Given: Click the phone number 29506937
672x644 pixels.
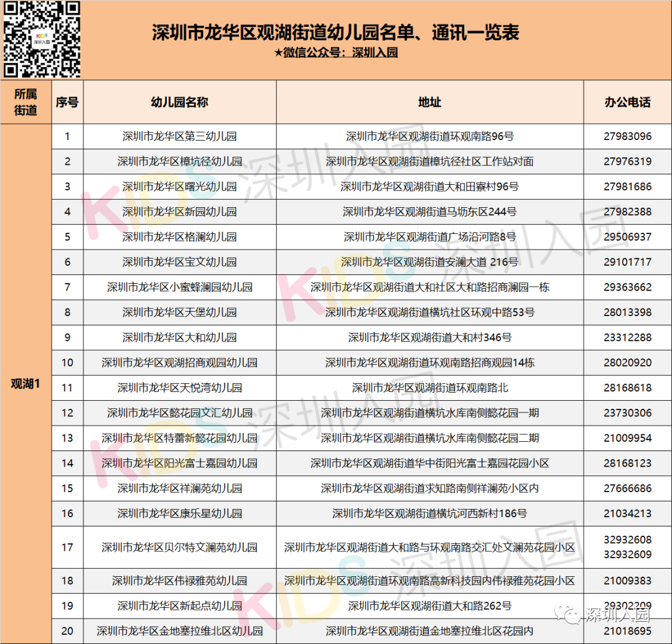Looking at the screenshot, I should [x=627, y=237].
